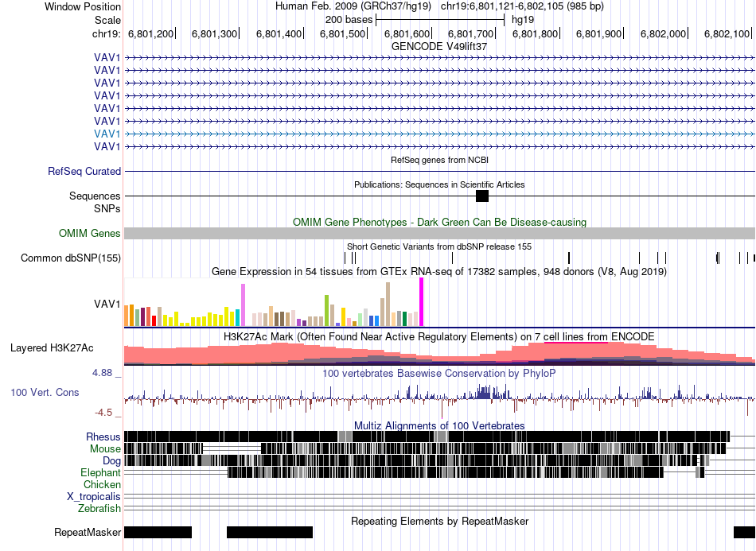Select the Mouse alignment row label
This screenshot has height=551, width=756.
(105, 449)
